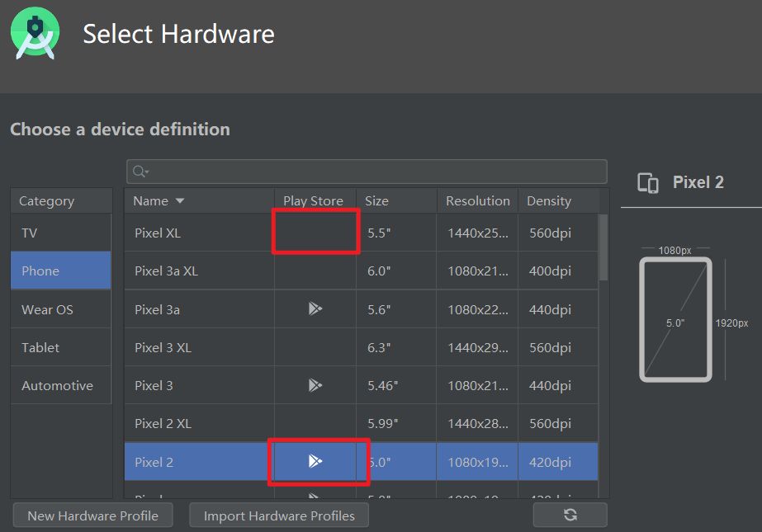Click the Choose a device definition heading
The height and width of the screenshot is (532, 762).
(x=120, y=129)
